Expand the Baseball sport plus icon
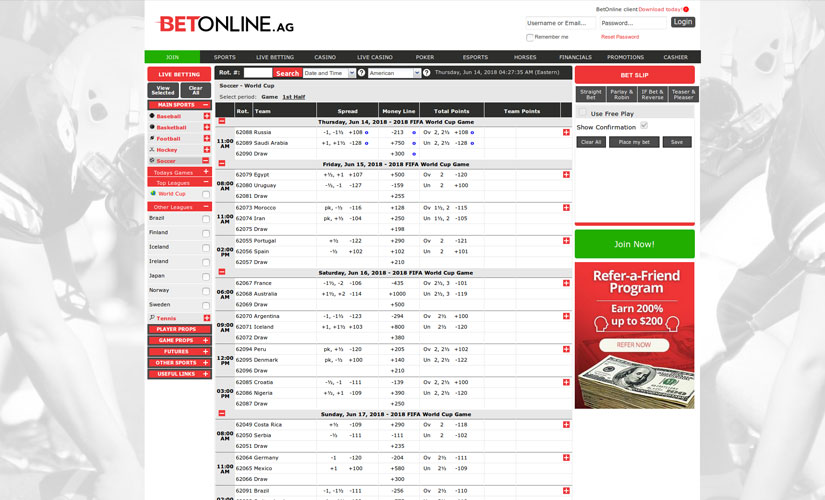 [206, 116]
